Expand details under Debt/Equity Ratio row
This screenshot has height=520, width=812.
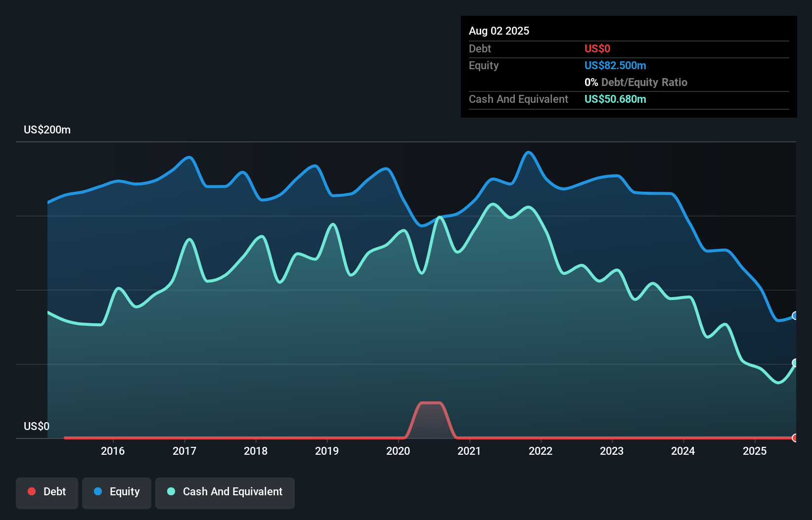click(x=636, y=82)
